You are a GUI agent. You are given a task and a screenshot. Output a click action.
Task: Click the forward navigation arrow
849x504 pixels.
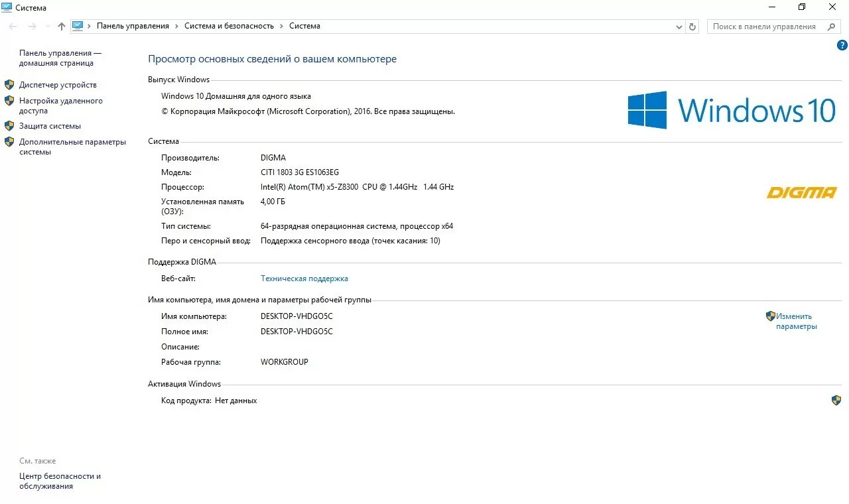[x=32, y=27]
